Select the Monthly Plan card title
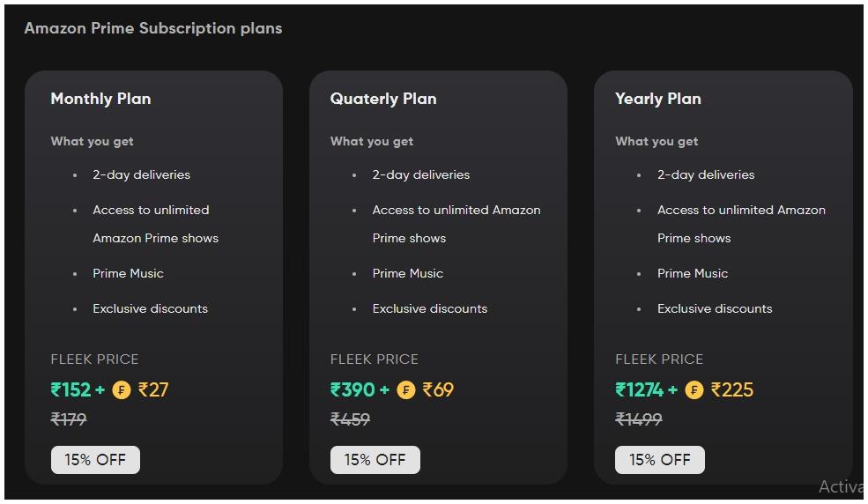 pos(100,99)
